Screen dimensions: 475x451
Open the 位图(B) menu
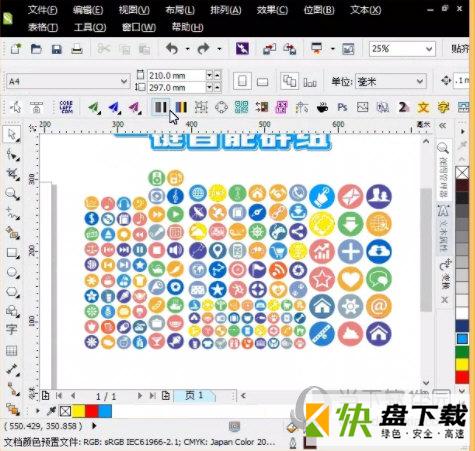point(319,10)
